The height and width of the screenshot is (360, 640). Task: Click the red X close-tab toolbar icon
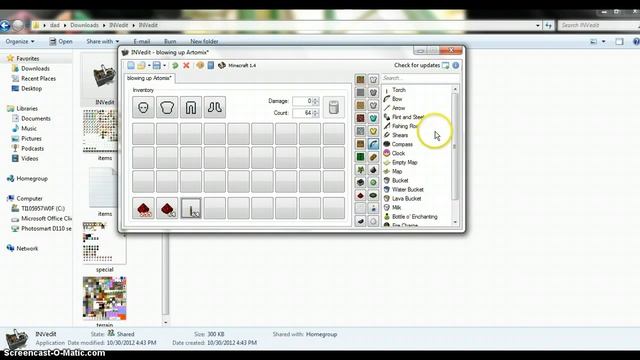(186, 65)
